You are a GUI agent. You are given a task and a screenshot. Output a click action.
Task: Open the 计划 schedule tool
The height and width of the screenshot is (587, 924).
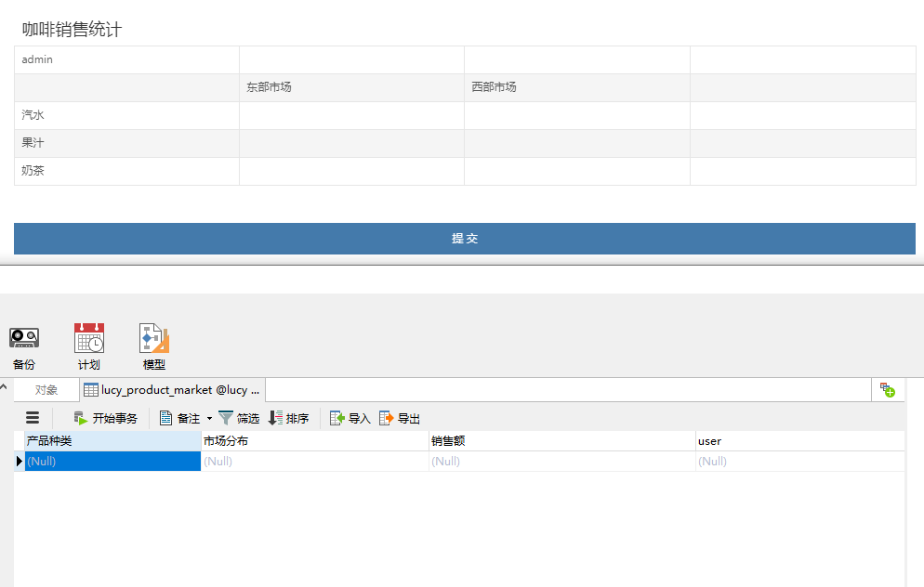tap(89, 346)
